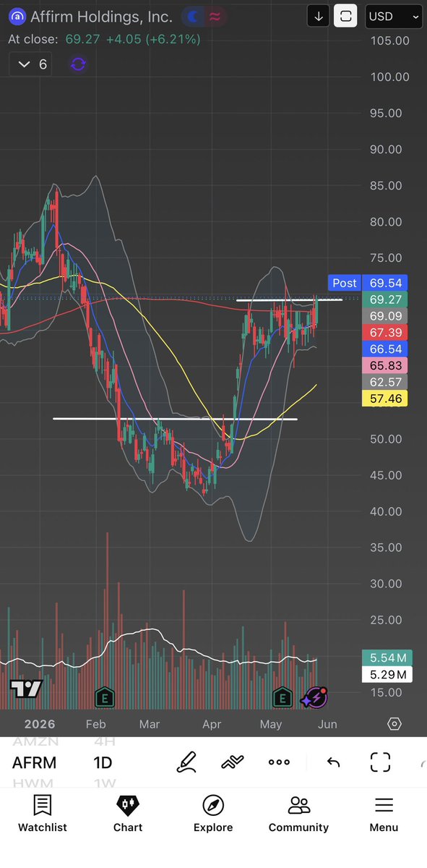Open the AFRM symbol selector
Screen dimensions: 427x868
pyautogui.click(x=34, y=762)
